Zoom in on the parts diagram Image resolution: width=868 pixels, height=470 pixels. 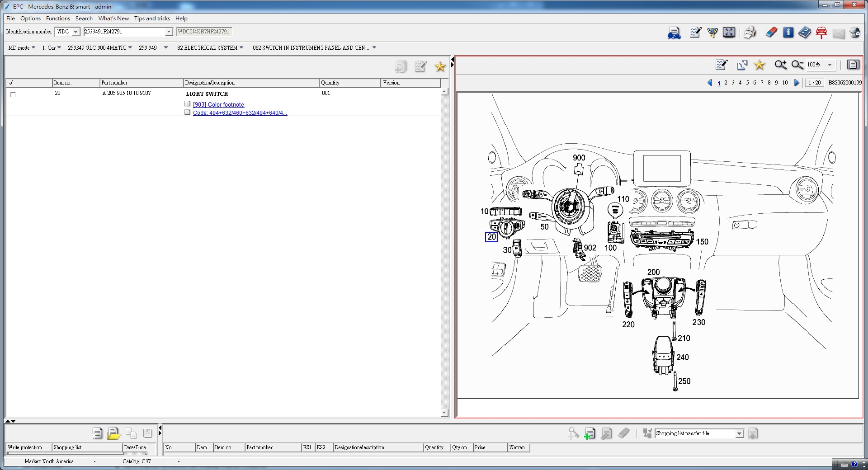coord(780,65)
